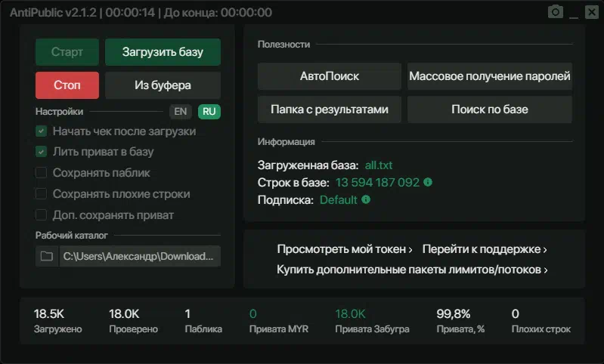Image resolution: width=604 pixels, height=364 pixels.
Task: Click loaded base name all.txt
Action: pyautogui.click(x=379, y=165)
